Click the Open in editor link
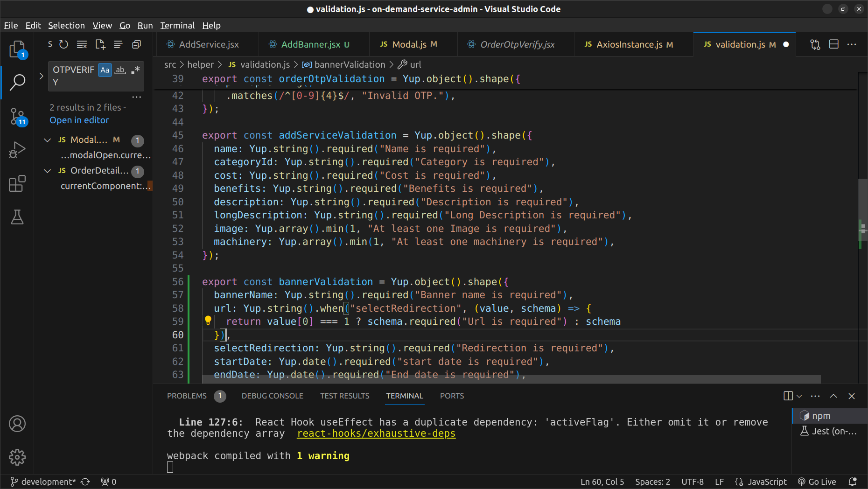The width and height of the screenshot is (868, 489). 79,120
